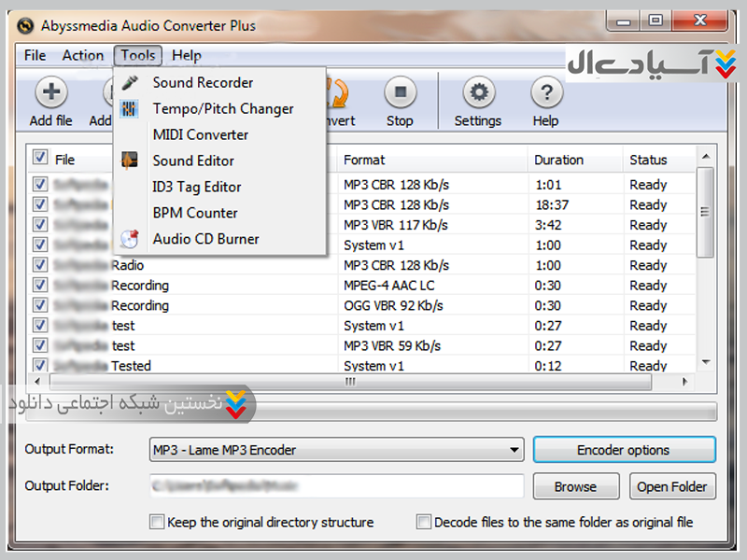Toggle the select-all checkbox in File header
The height and width of the screenshot is (560, 747).
click(x=40, y=158)
